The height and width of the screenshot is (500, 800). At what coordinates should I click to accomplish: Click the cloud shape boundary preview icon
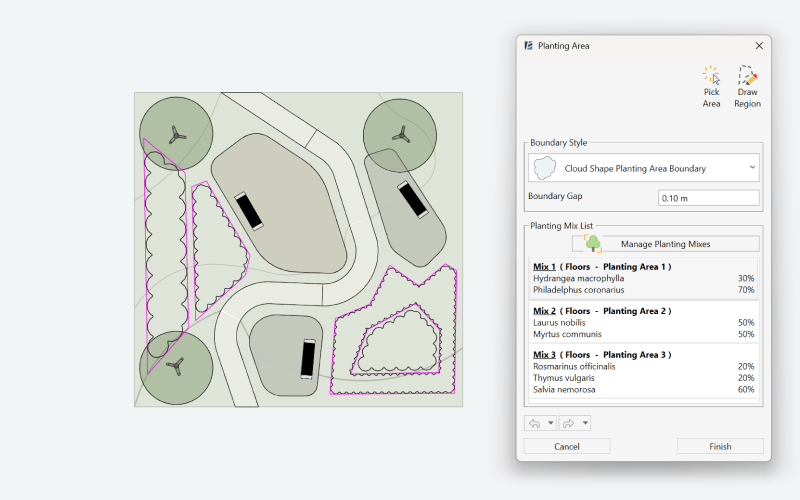pyautogui.click(x=545, y=168)
